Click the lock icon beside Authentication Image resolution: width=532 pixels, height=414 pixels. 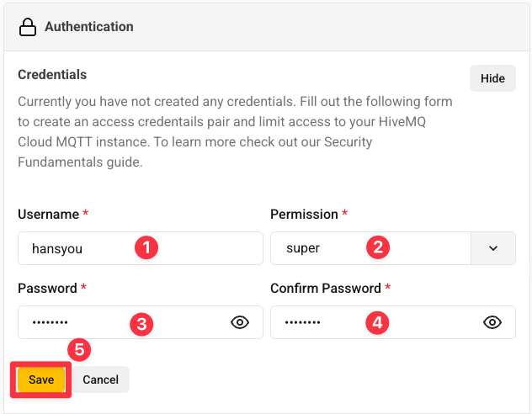point(29,27)
